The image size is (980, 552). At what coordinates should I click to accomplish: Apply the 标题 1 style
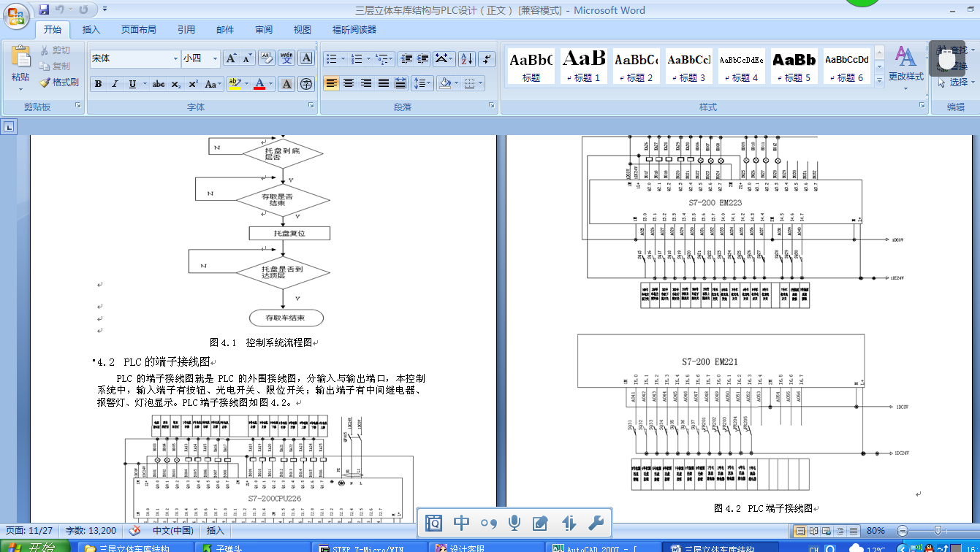(584, 66)
